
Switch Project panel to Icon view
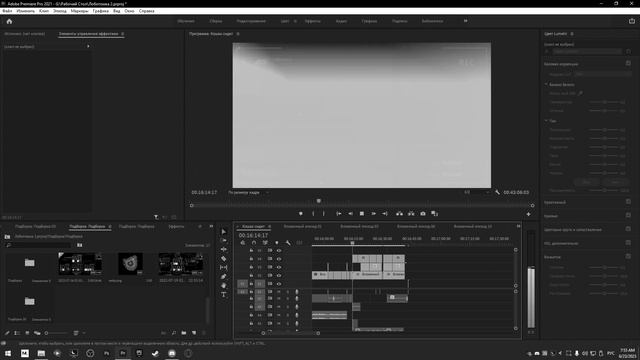pyautogui.click(x=27, y=333)
